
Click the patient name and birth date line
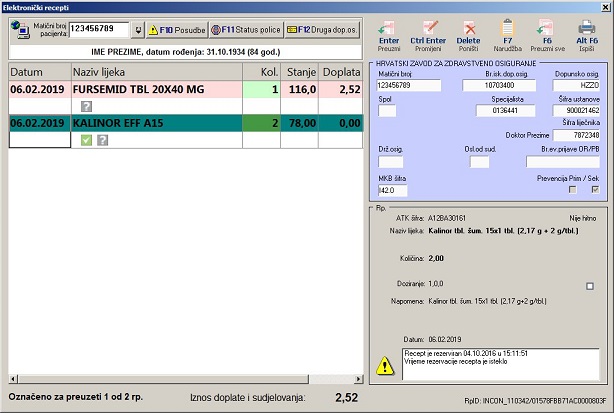186,52
